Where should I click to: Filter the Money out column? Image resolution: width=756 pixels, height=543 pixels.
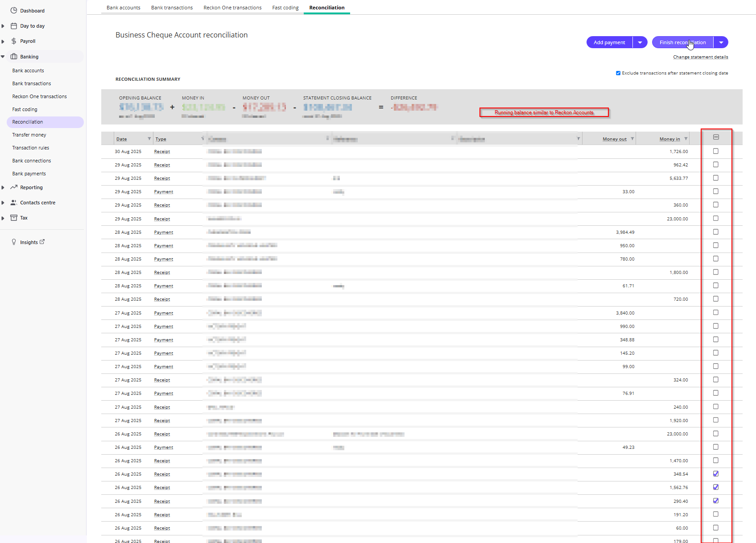632,139
